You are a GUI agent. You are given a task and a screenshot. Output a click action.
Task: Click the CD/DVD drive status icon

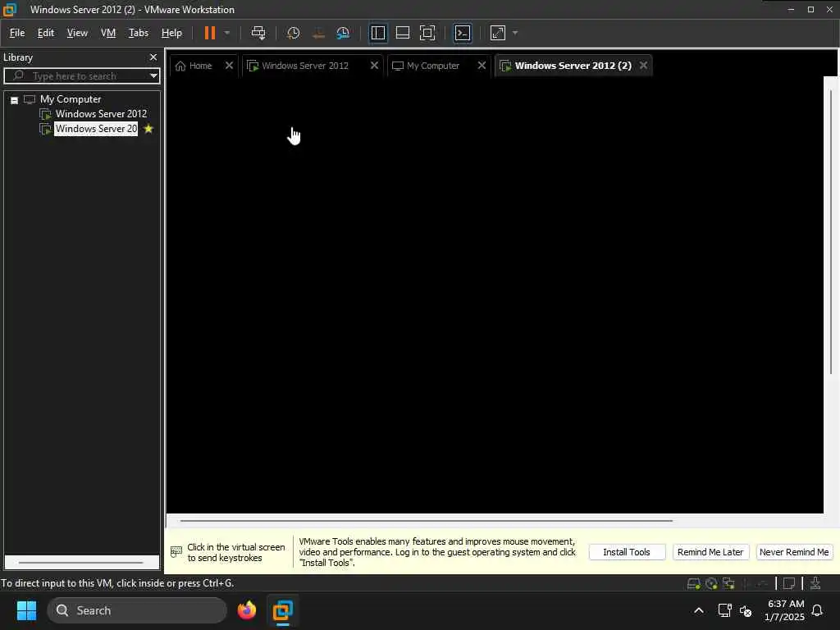pos(711,583)
